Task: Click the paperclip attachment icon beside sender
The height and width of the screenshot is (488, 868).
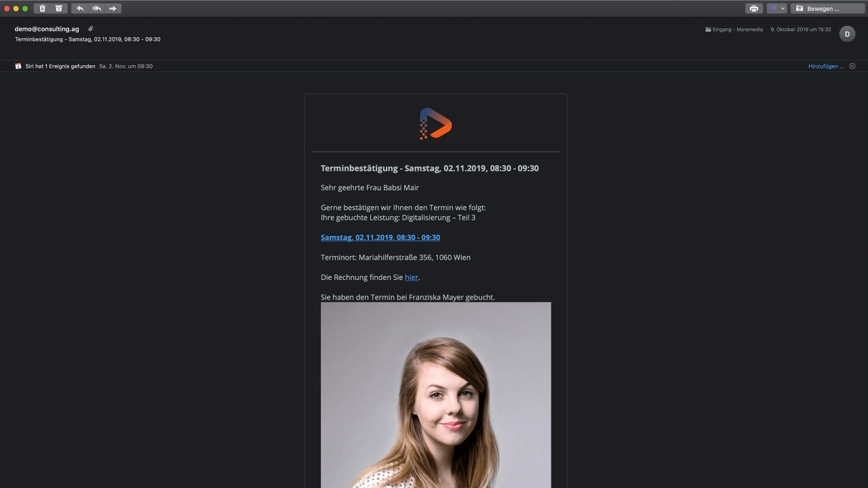Action: (x=91, y=29)
